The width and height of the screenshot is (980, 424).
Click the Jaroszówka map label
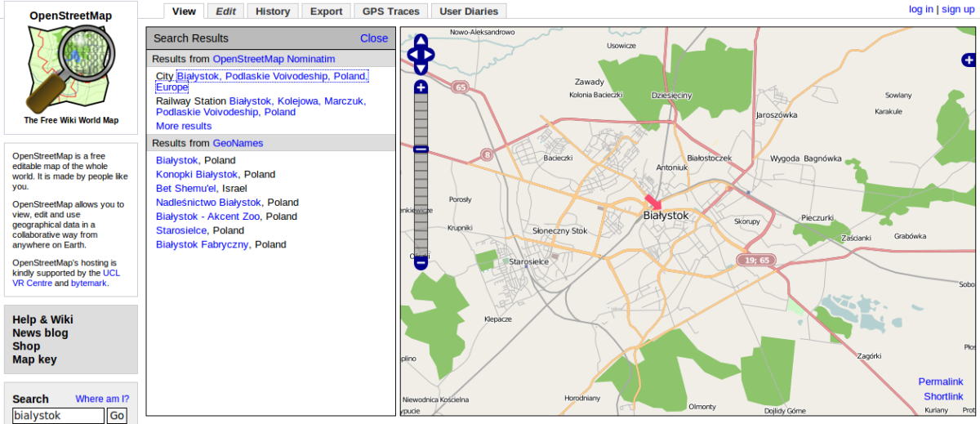click(777, 116)
